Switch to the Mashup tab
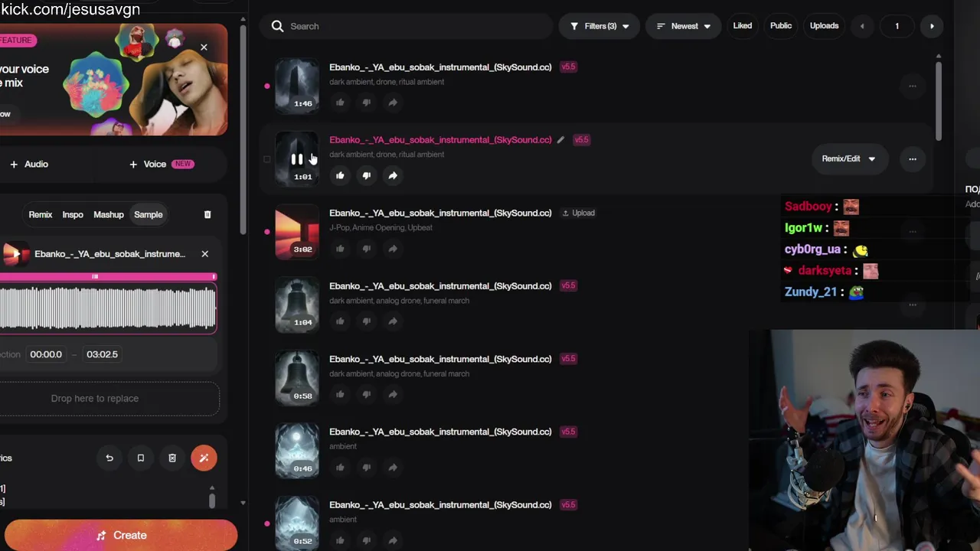The height and width of the screenshot is (551, 980). [108, 215]
